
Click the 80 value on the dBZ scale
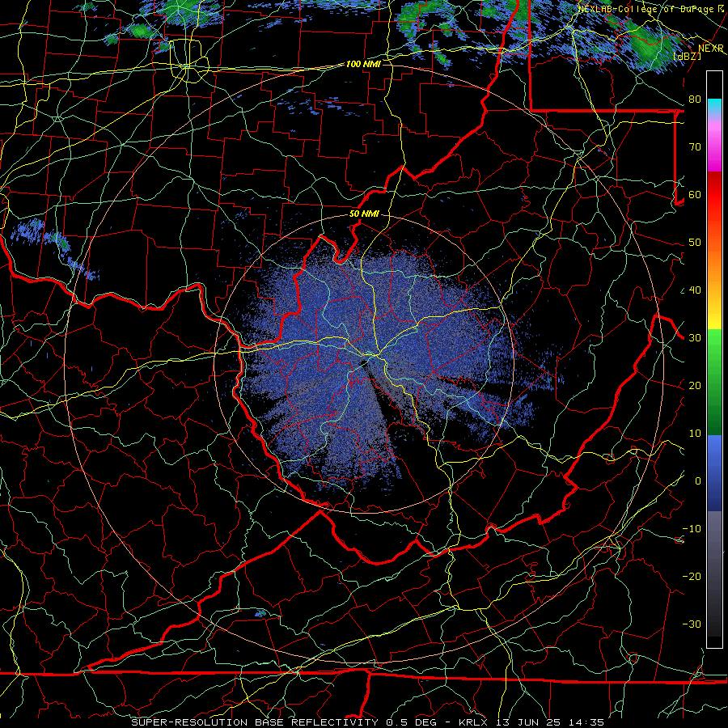[695, 99]
